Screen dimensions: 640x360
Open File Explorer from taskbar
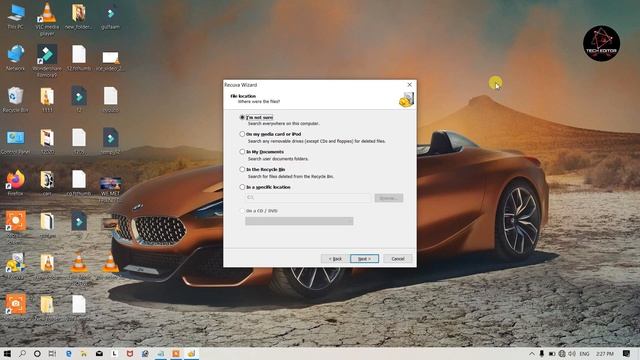pos(84,353)
